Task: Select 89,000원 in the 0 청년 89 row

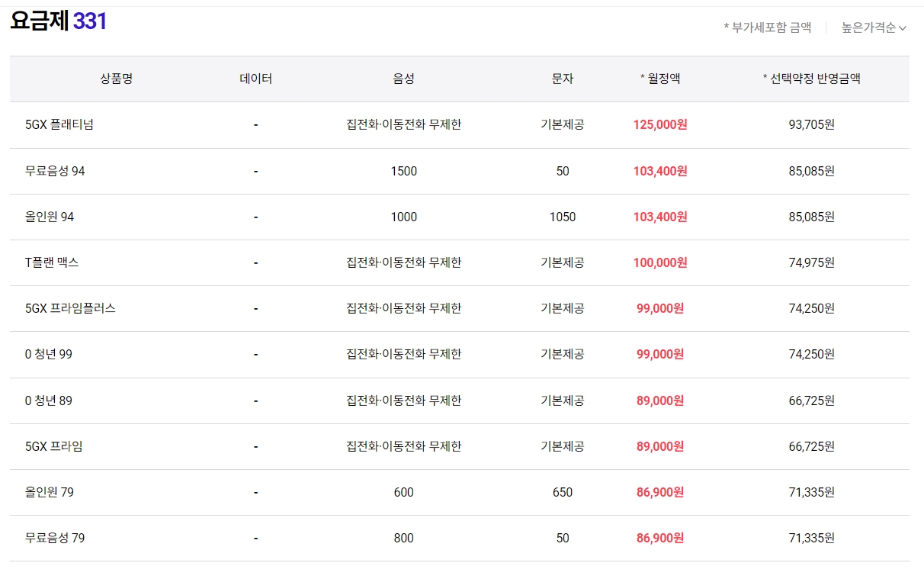Action: pyautogui.click(x=660, y=400)
